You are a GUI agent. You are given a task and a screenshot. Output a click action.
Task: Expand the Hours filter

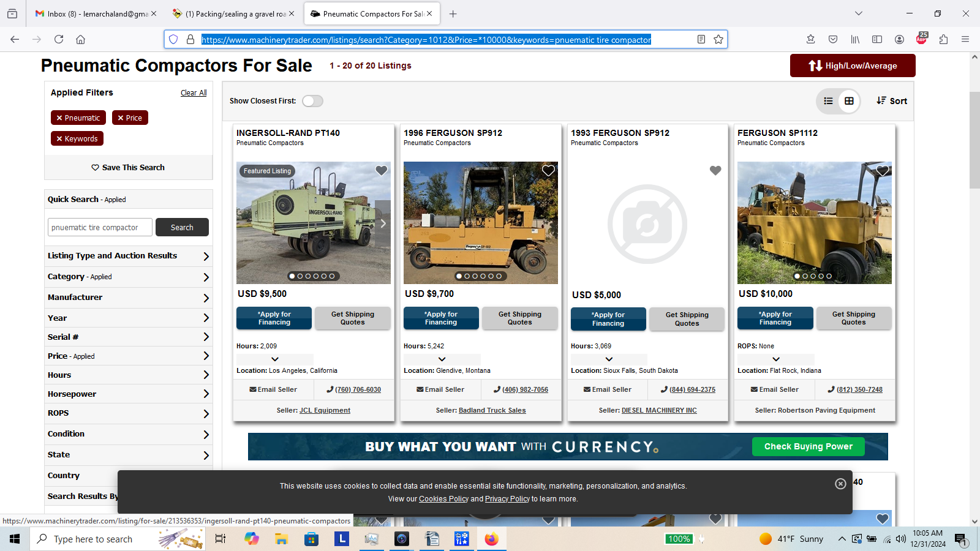click(x=129, y=375)
